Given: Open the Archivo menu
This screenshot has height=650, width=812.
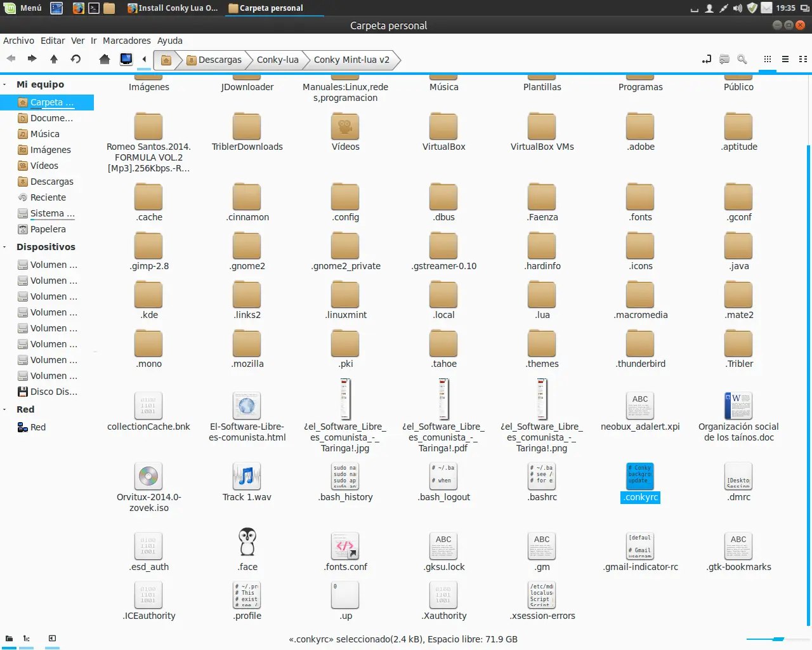Looking at the screenshot, I should point(18,41).
